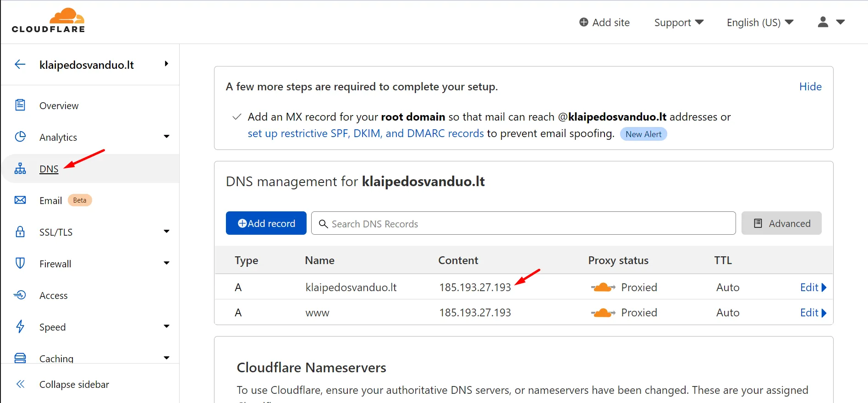Click the Beta badge next to Email
The width and height of the screenshot is (868, 403).
(x=80, y=200)
